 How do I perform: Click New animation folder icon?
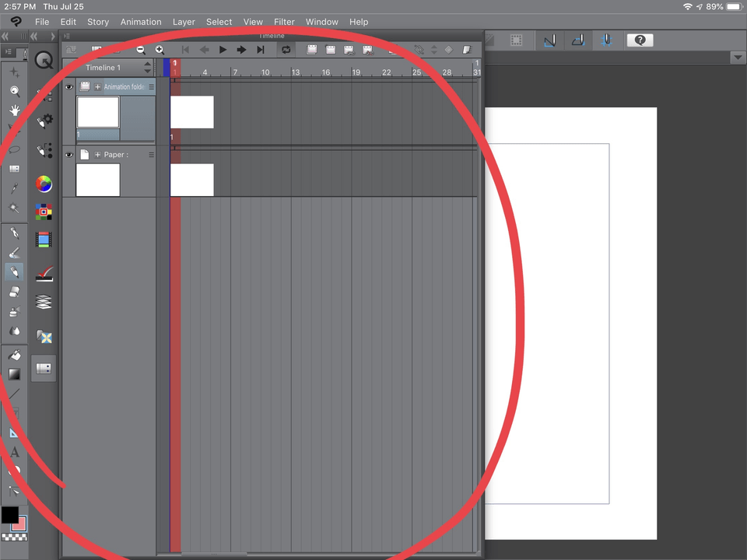point(311,50)
